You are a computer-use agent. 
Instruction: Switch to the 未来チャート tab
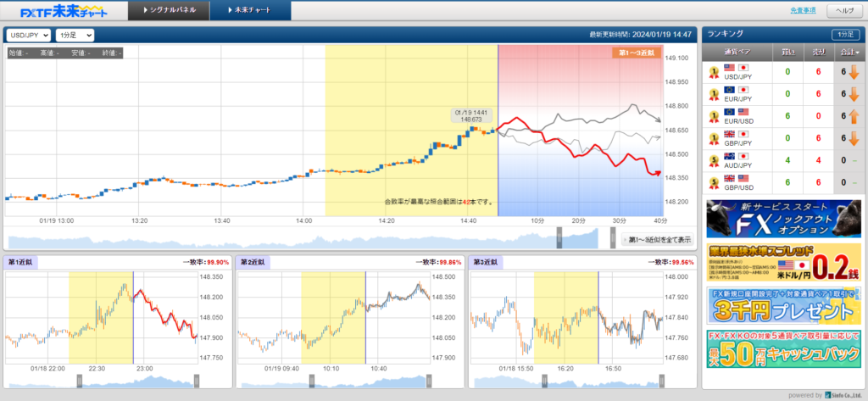click(250, 10)
